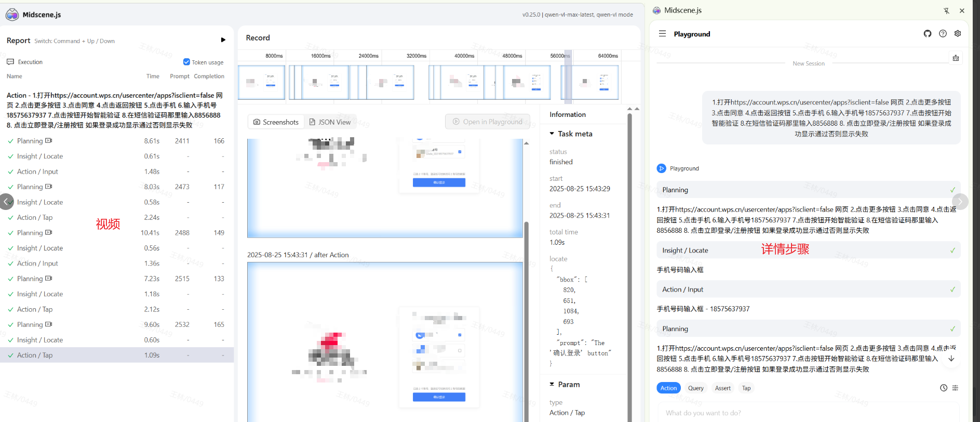Select the Insight / Locate row with 0.56s
This screenshot has height=422, width=980.
[117, 248]
